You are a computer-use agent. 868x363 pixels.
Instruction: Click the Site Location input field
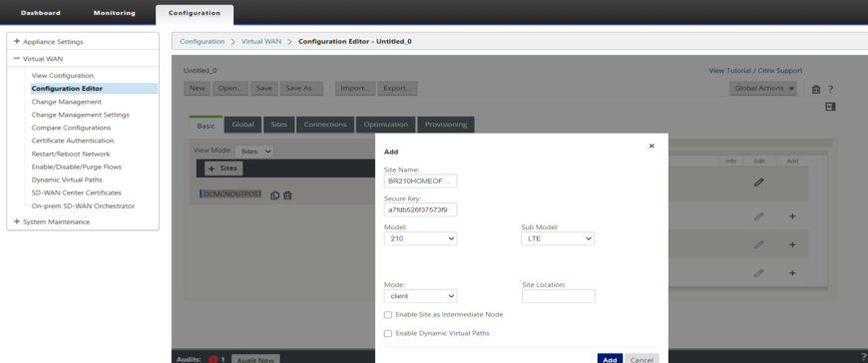(559, 296)
